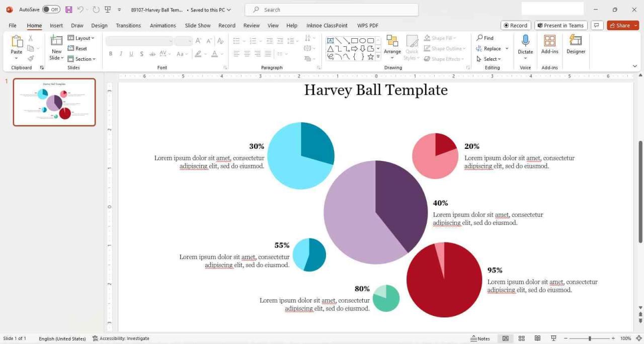Select the Oval shape tool
Image resolution: width=644 pixels, height=344 pixels.
pyautogui.click(x=362, y=40)
